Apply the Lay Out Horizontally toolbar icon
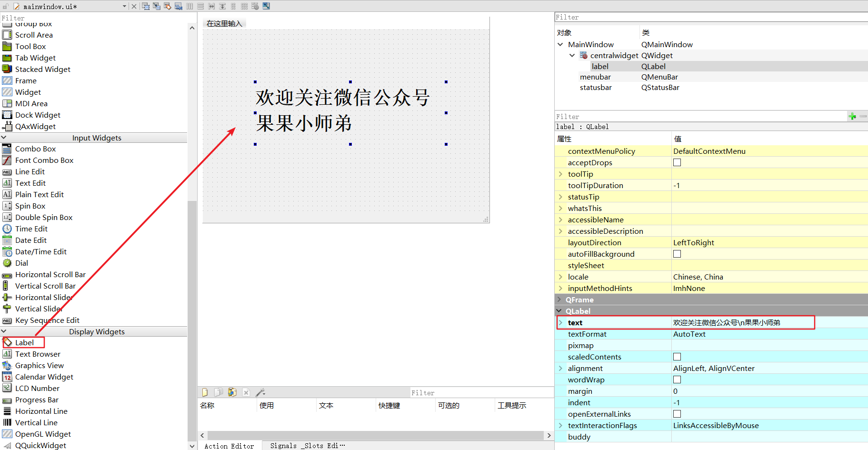Image resolution: width=868 pixels, height=450 pixels. pos(190,6)
